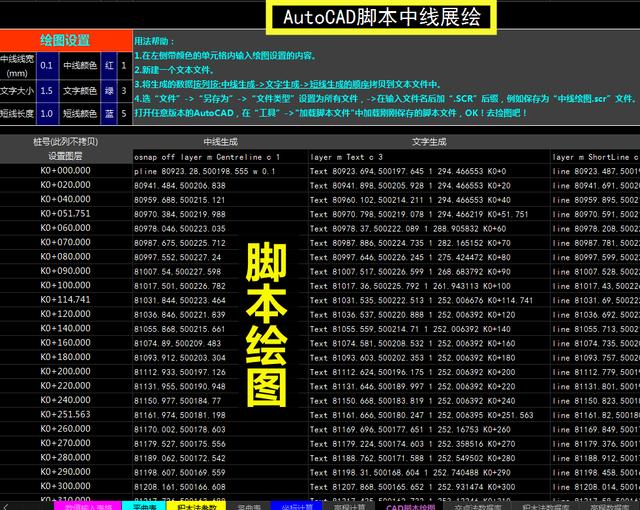Viewport: 640px width, 510px height.
Task: Click the 绿 text color cell
Action: [x=109, y=91]
